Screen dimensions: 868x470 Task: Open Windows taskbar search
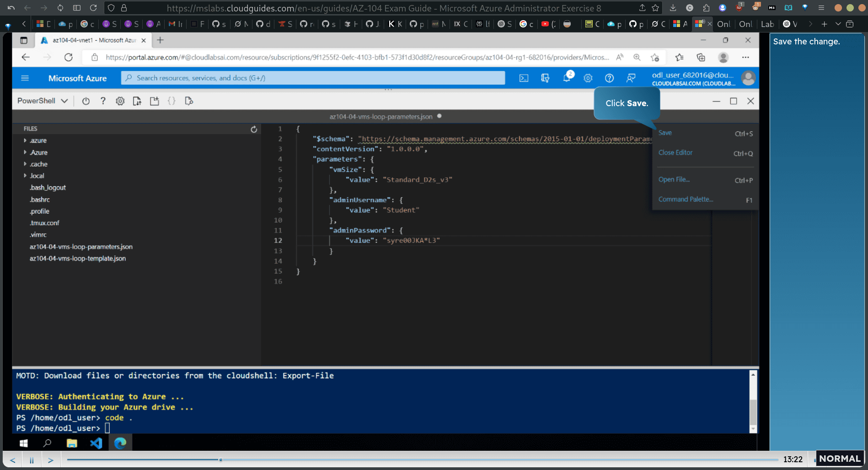click(47, 443)
